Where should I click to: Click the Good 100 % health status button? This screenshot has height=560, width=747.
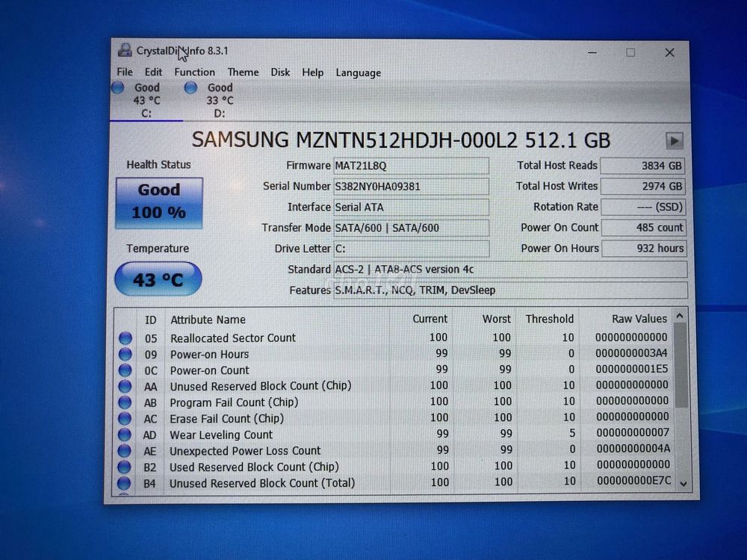click(x=159, y=203)
